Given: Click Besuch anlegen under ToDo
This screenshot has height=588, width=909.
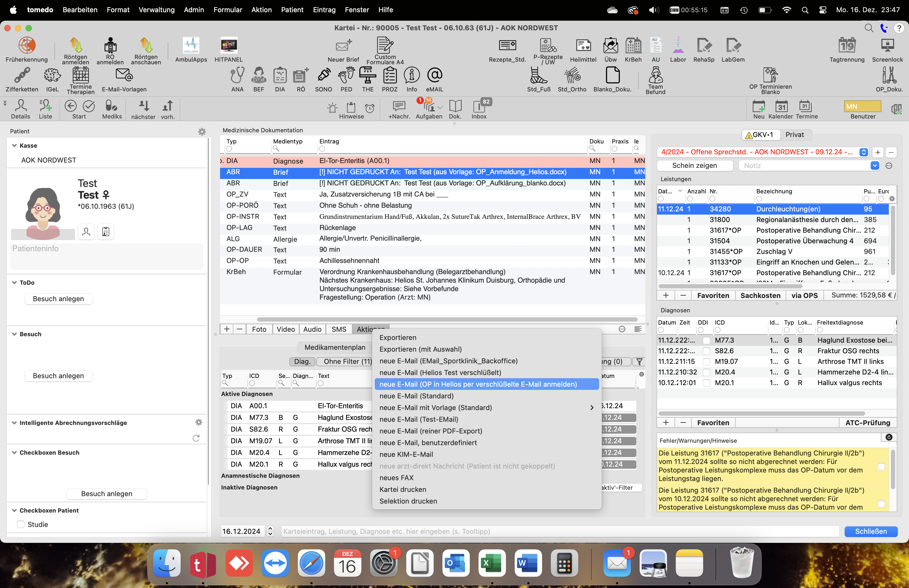Looking at the screenshot, I should 58,299.
